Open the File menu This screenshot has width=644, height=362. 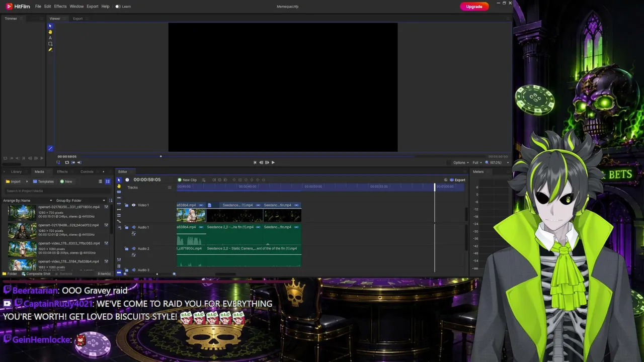click(x=38, y=7)
